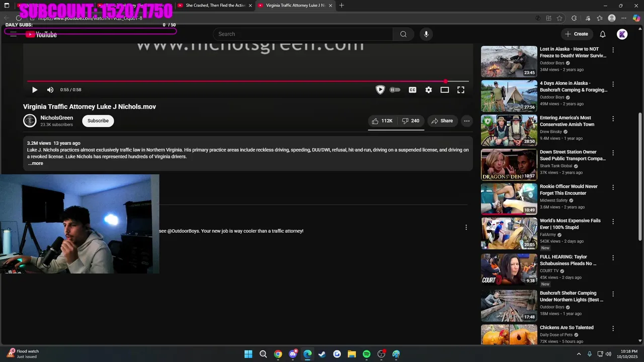Open the favorites list in browser toolbar
This screenshot has width=644, height=362.
(x=599, y=18)
